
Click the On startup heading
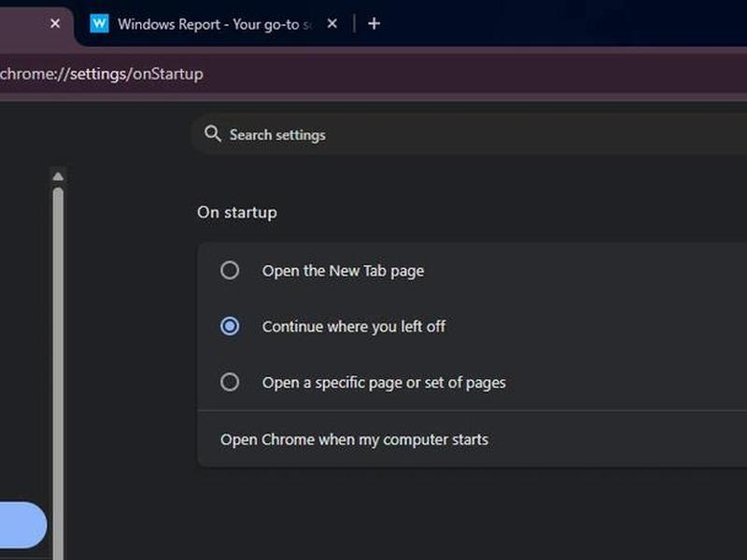(237, 213)
